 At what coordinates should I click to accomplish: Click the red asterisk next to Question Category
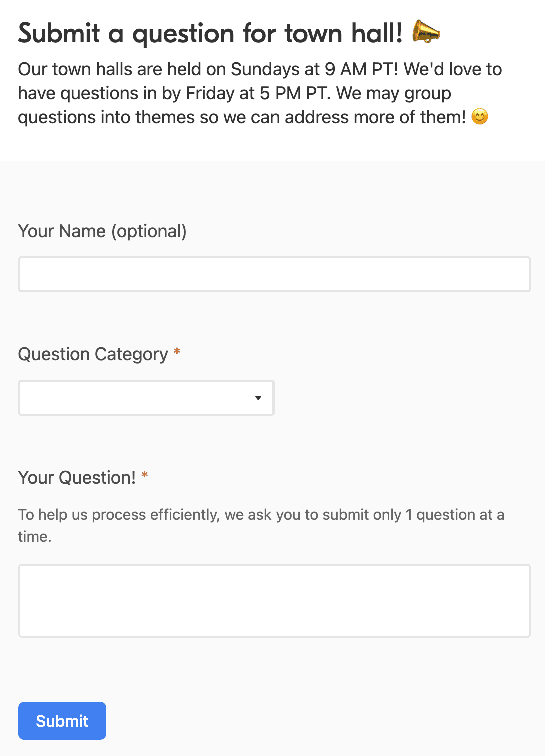177,353
